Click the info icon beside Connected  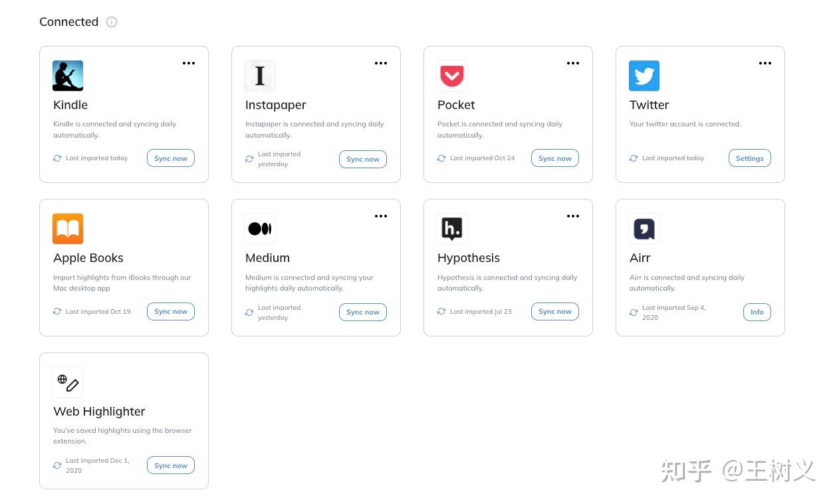pyautogui.click(x=112, y=22)
